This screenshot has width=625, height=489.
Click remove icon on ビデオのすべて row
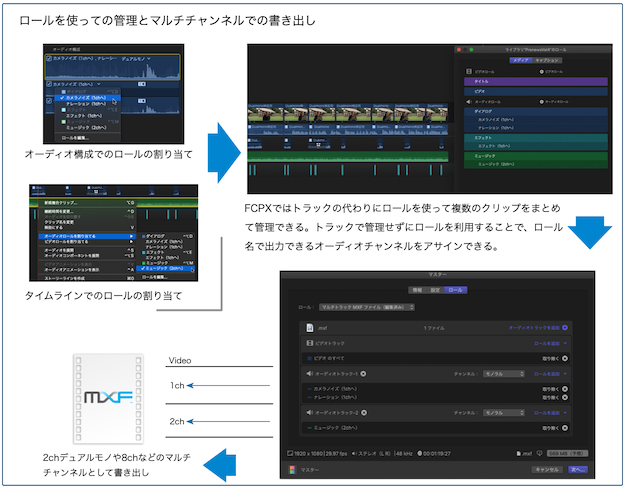pos(565,358)
